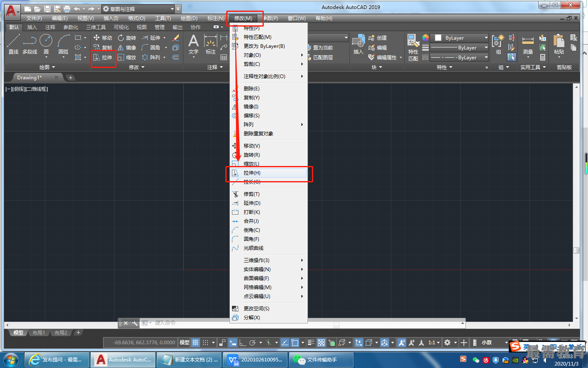This screenshot has width=588, height=368.
Task: Click the Save icon in quick access toolbar
Action: coord(47,9)
